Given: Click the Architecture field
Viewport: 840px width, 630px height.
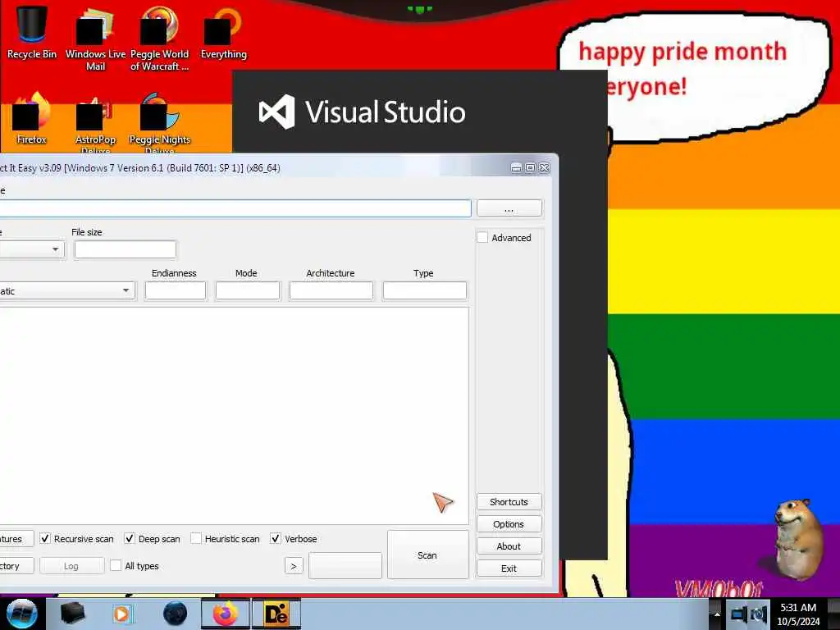Looking at the screenshot, I should click(331, 291).
